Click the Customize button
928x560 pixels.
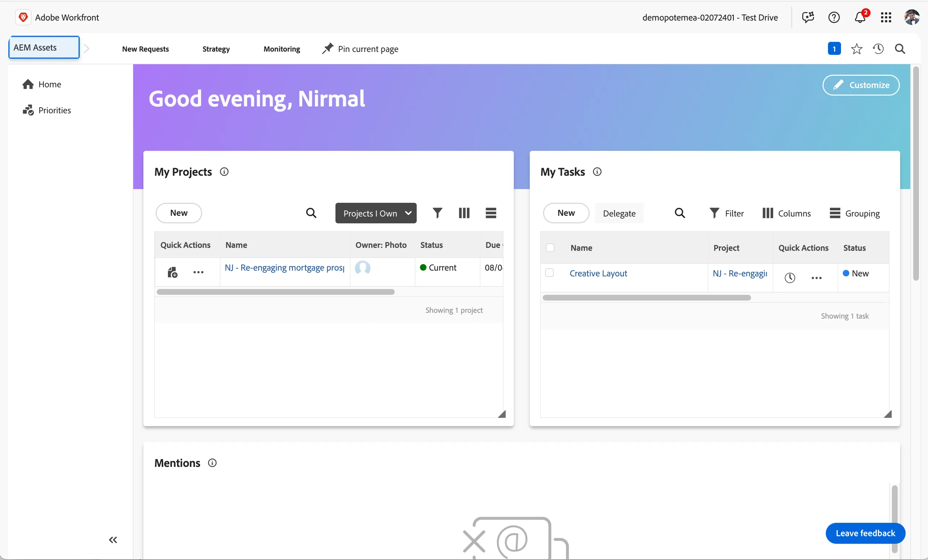[860, 85]
